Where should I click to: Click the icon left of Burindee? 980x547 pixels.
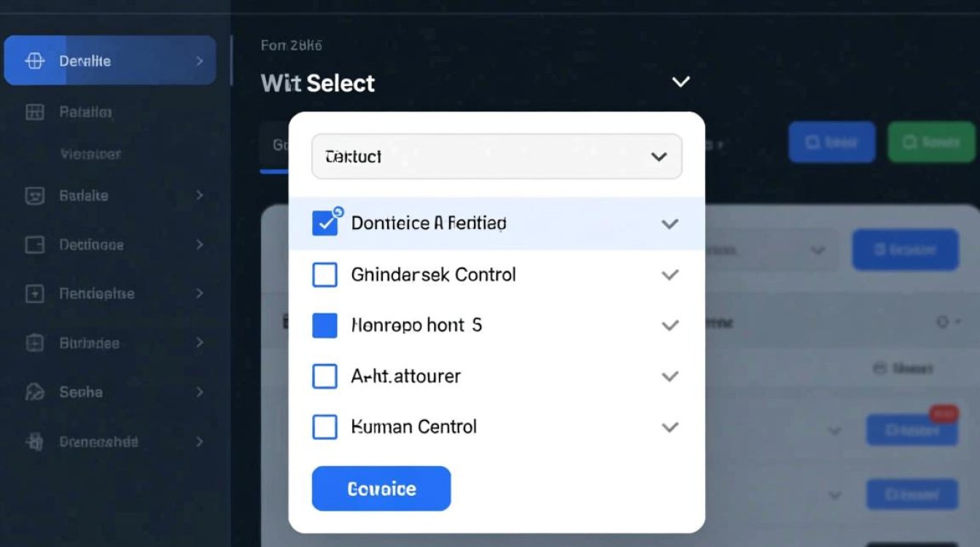[35, 343]
